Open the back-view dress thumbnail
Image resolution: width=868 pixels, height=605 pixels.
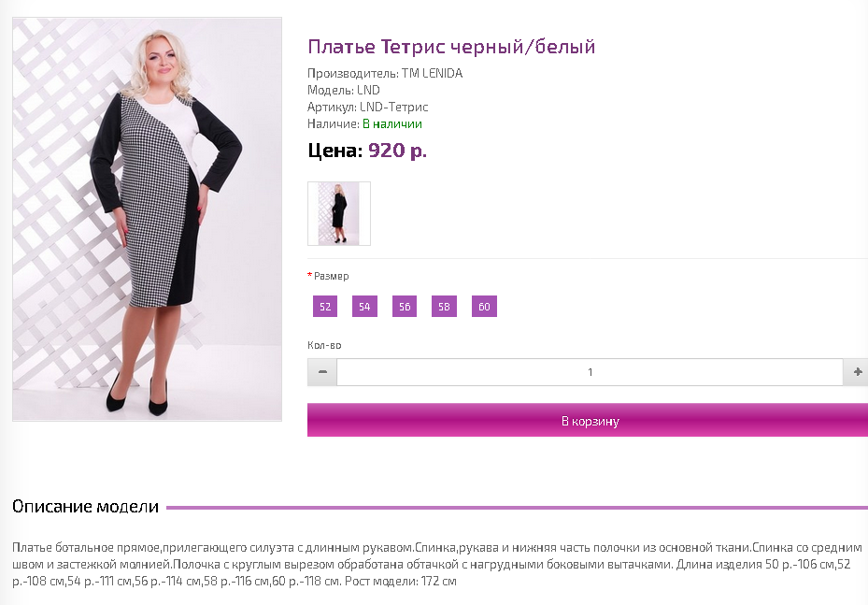(339, 213)
